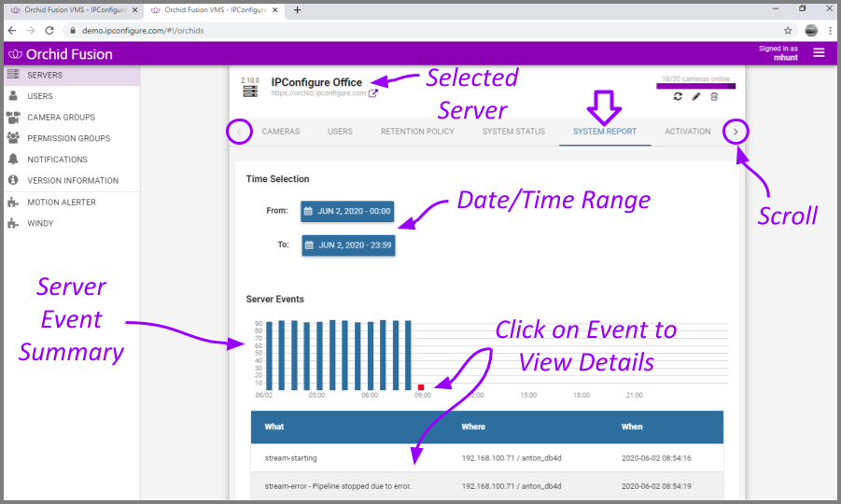Open the System Status tab

(x=513, y=132)
